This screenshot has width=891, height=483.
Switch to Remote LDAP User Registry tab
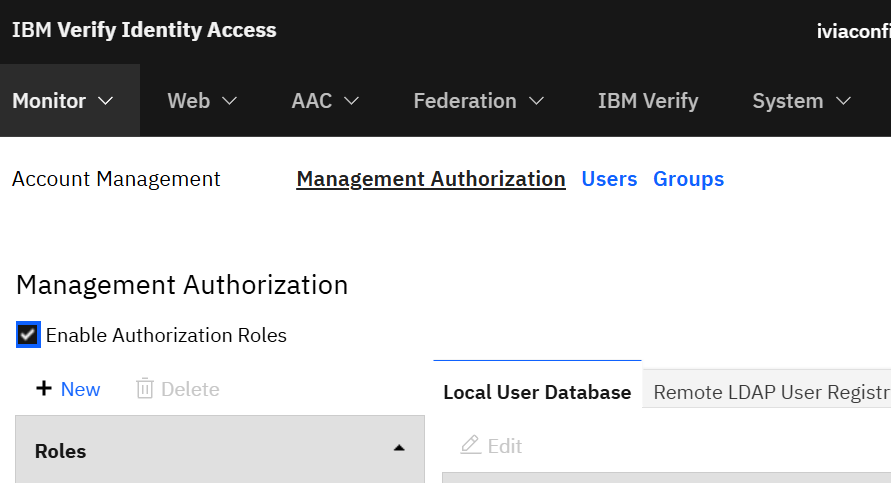pos(767,392)
